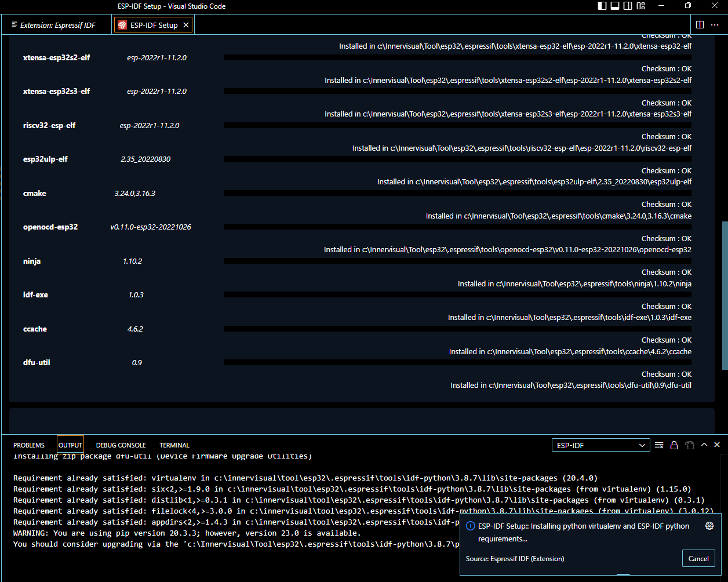Click the riscv32-esp-elf tool name

click(x=49, y=125)
